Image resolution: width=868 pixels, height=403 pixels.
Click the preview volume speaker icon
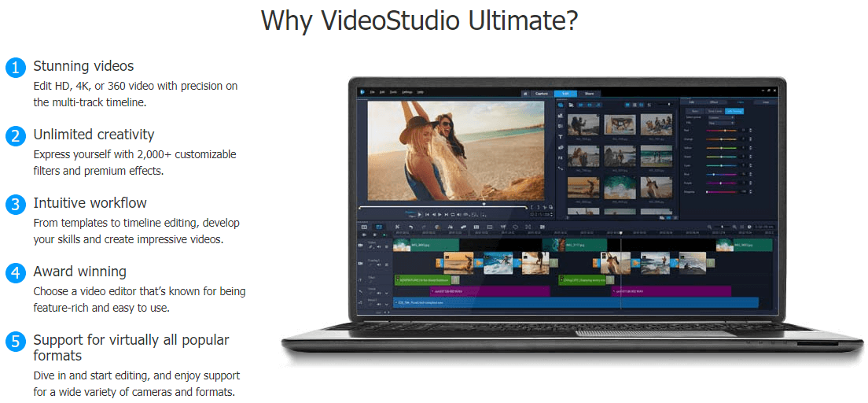point(459,215)
